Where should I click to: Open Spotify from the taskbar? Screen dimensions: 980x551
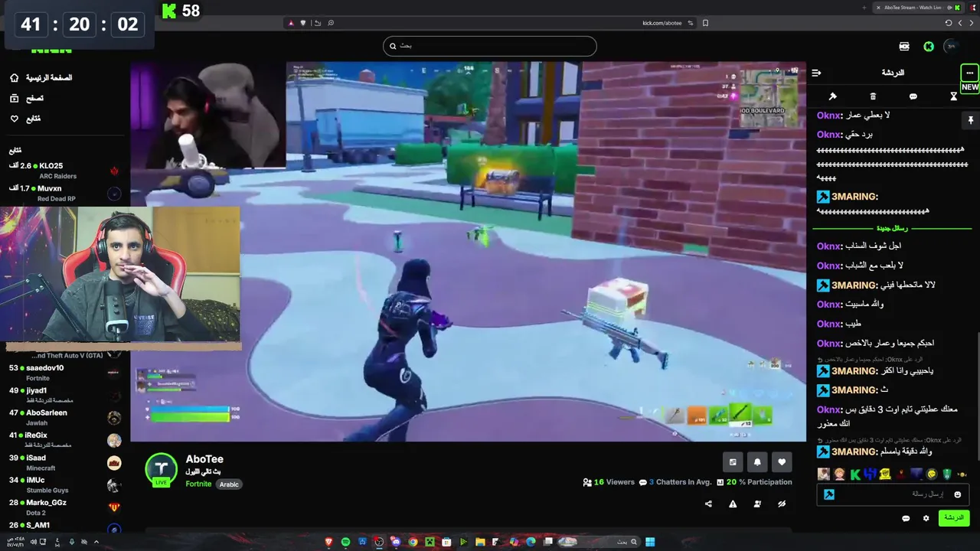[x=345, y=542]
